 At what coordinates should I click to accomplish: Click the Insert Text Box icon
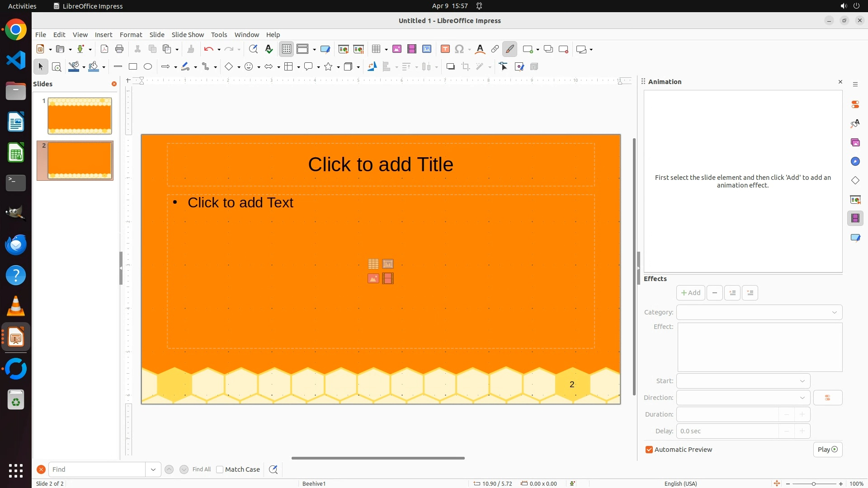point(445,49)
